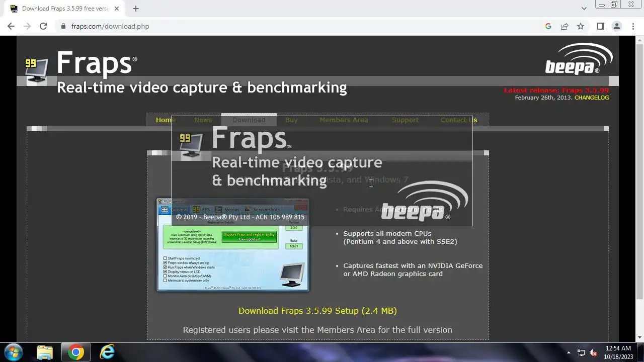This screenshot has width=644, height=362.
Task: Open the Chrome three-dot menu
Action: [x=633, y=26]
